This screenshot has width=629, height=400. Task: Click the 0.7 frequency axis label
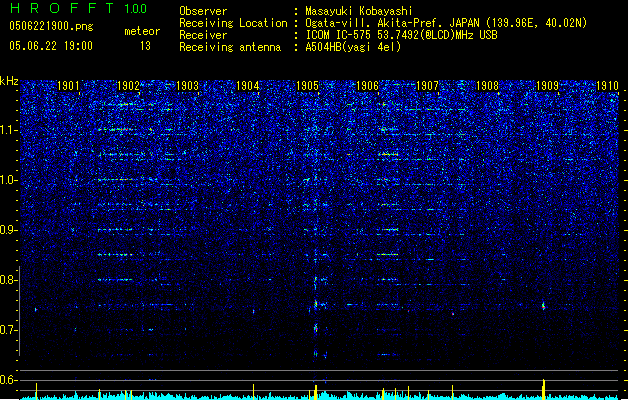point(7,330)
